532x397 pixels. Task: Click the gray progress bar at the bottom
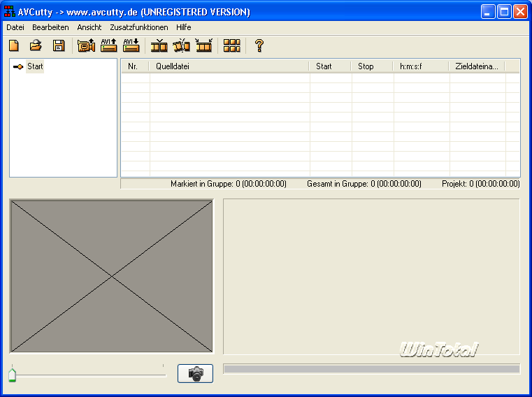(371, 369)
